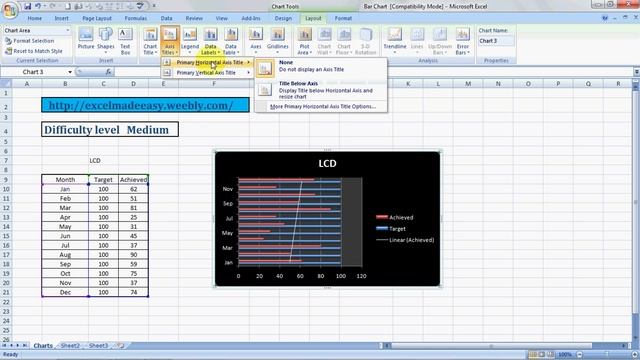Viewport: 640px width, 360px height.
Task: Open the Trendline options
Action: (x=394, y=41)
